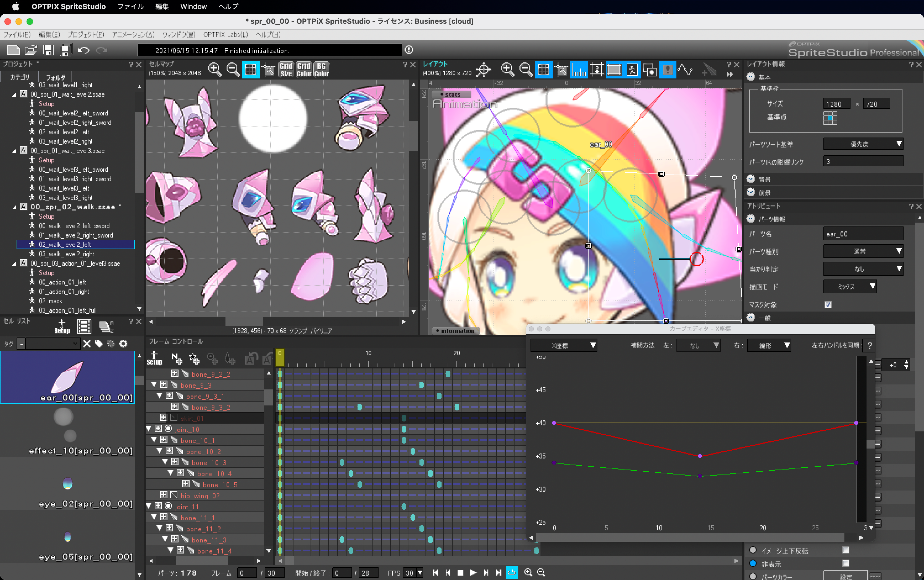
Task: Open the X座標 dropdown in curve editor
Action: click(563, 345)
